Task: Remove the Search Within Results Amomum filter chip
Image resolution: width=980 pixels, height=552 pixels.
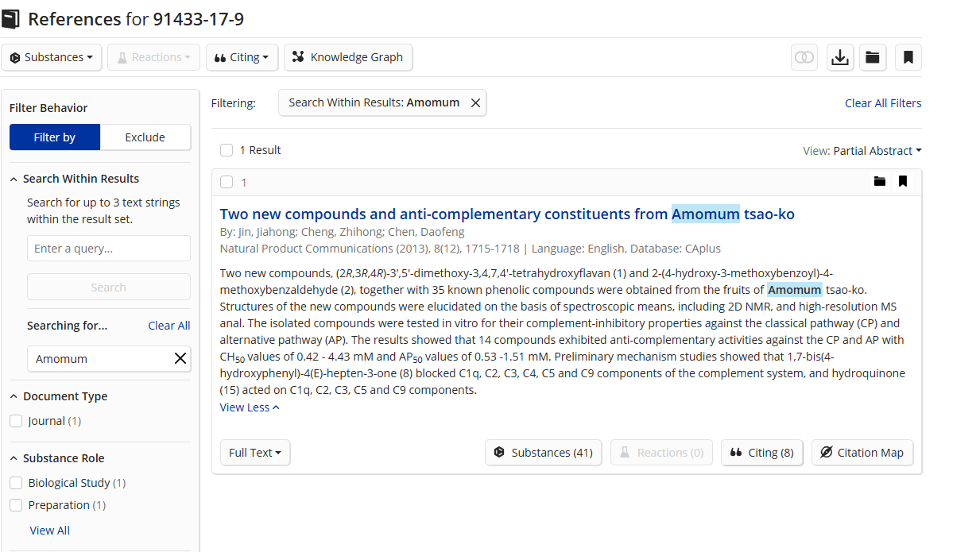Action: pos(475,102)
